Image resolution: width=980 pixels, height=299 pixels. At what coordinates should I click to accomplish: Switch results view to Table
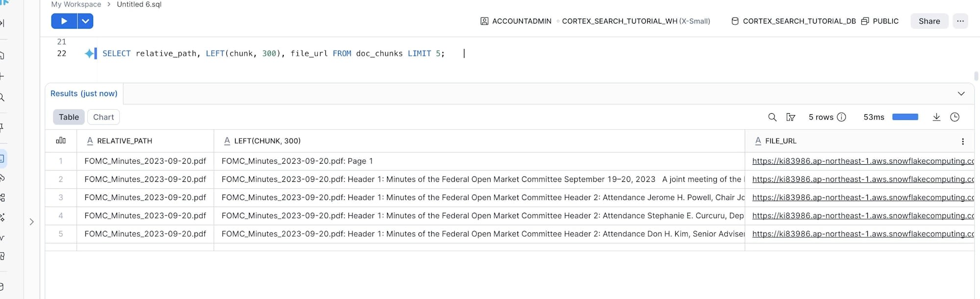(69, 117)
